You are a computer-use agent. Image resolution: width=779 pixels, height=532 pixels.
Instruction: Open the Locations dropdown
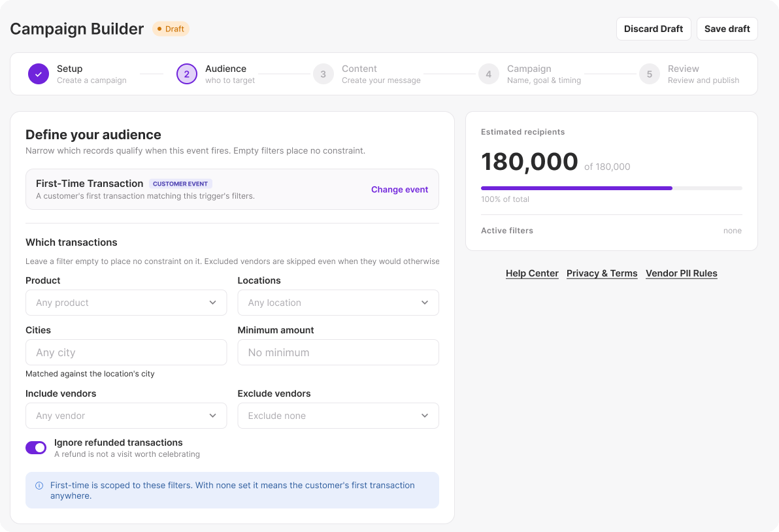coord(338,303)
